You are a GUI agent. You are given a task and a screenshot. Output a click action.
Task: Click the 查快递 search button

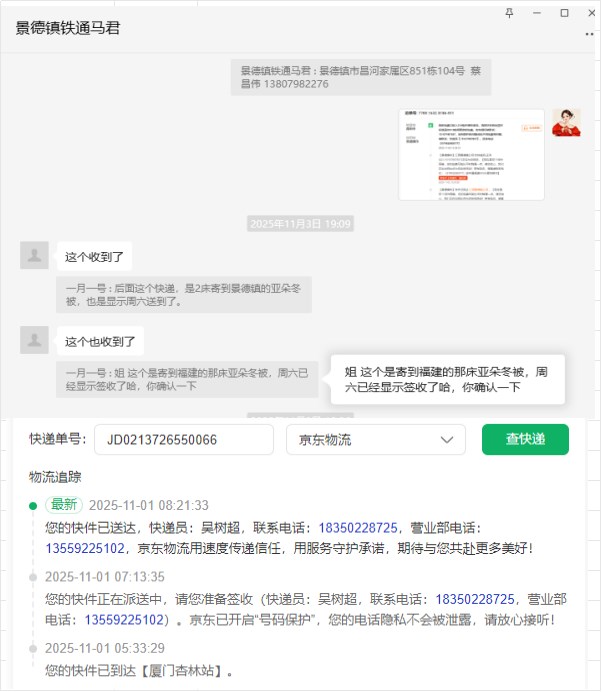click(x=525, y=439)
